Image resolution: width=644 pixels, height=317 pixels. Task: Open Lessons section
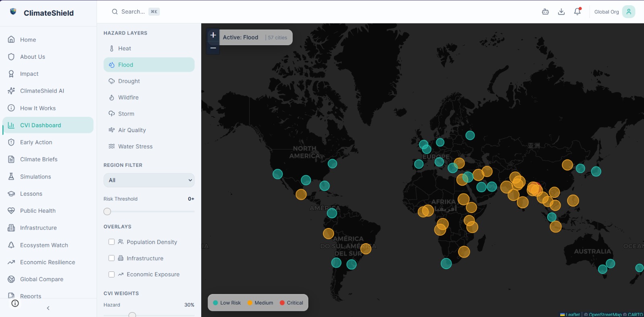[x=48, y=194]
